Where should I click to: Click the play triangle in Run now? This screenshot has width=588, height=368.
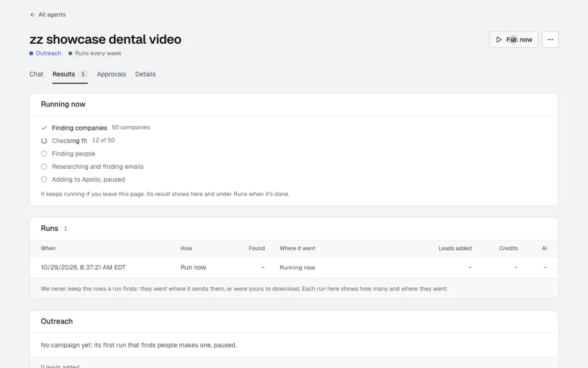pyautogui.click(x=499, y=40)
